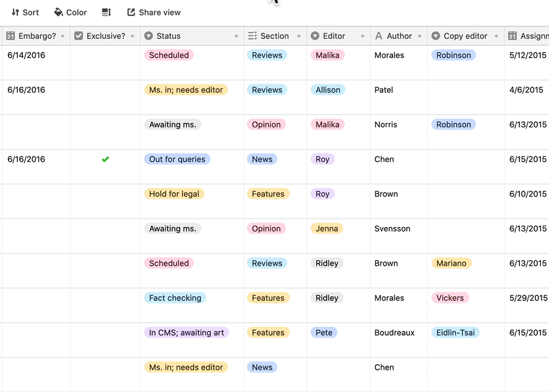Image resolution: width=549 pixels, height=392 pixels.
Task: Click the row height adjustment icon
Action: point(106,12)
